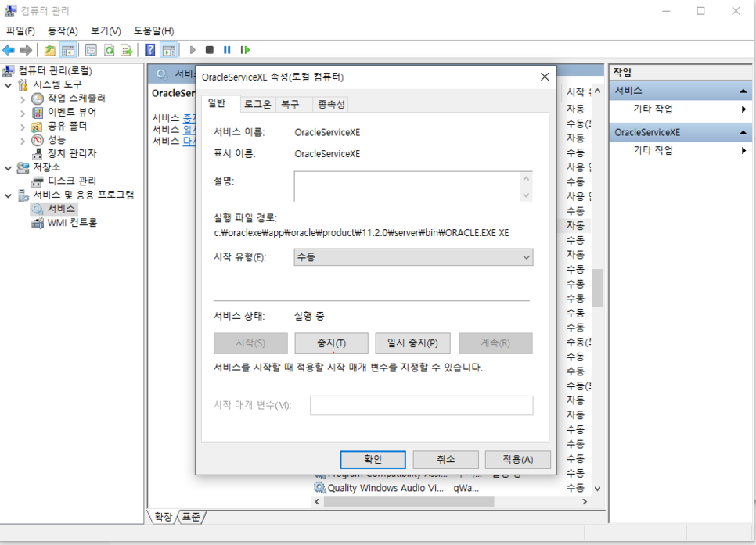
Task: Click the 시작 매개 변수 input field
Action: [421, 405]
